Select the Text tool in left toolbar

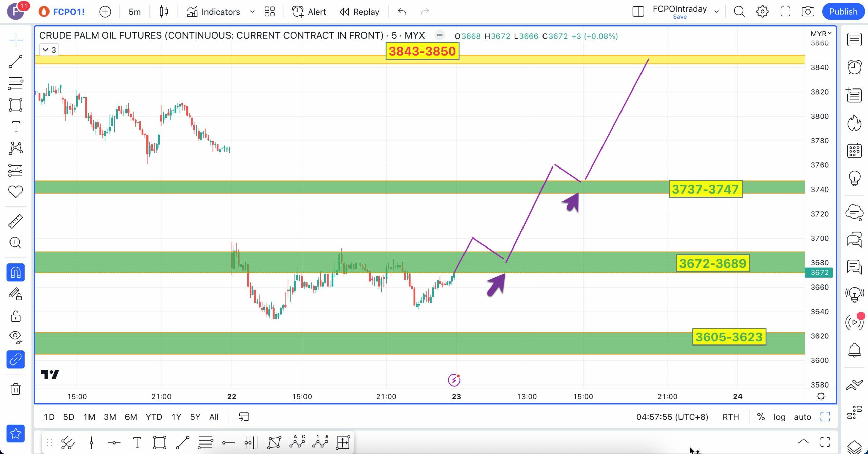[x=16, y=127]
